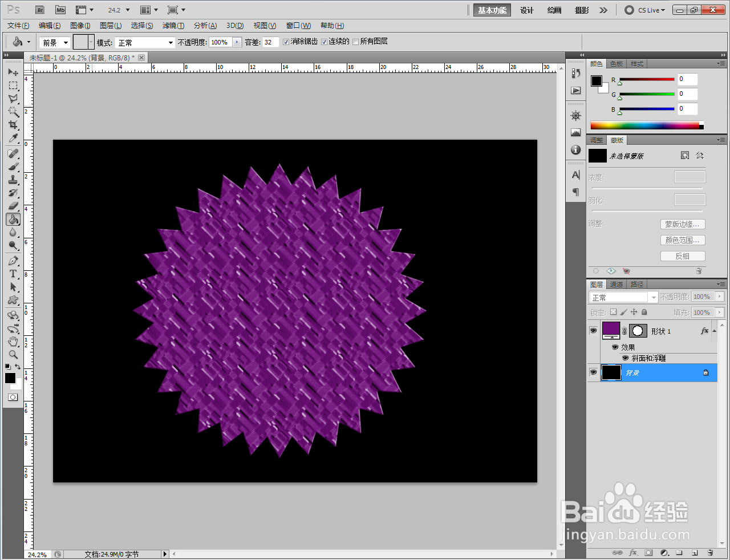This screenshot has width=730, height=560.
Task: Switch to the 摄影 workspace
Action: point(582,10)
